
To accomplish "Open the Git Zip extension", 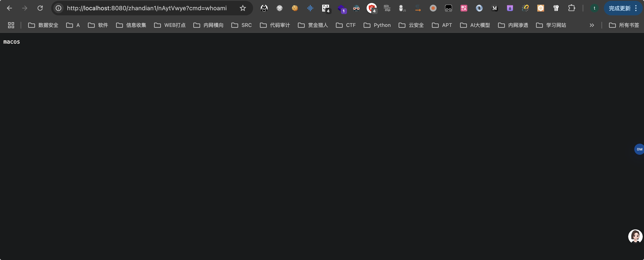I will point(387,8).
